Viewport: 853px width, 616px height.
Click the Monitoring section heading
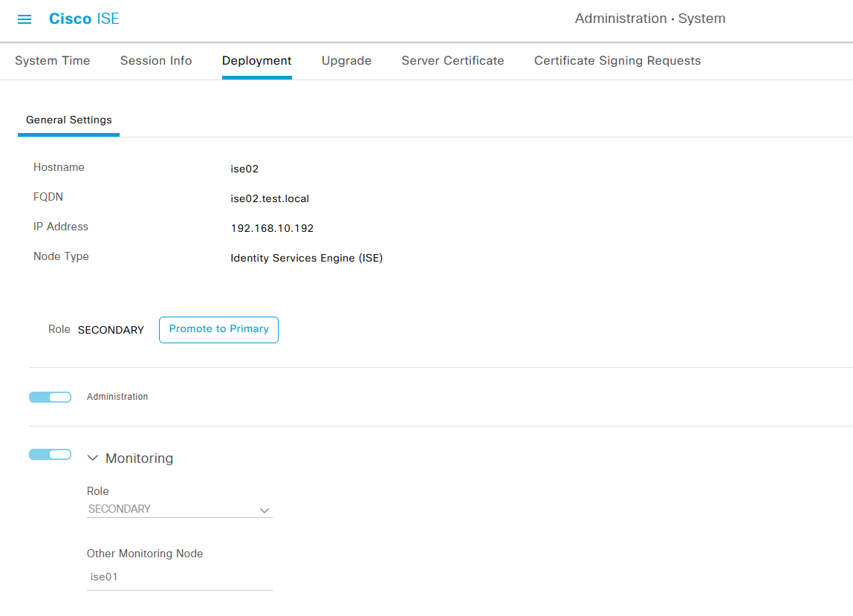(x=139, y=458)
